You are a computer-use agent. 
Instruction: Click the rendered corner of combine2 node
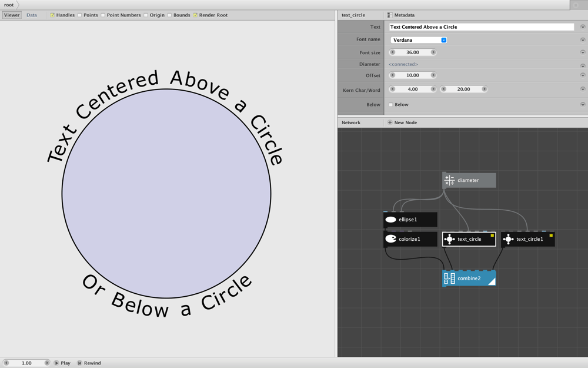tap(492, 281)
